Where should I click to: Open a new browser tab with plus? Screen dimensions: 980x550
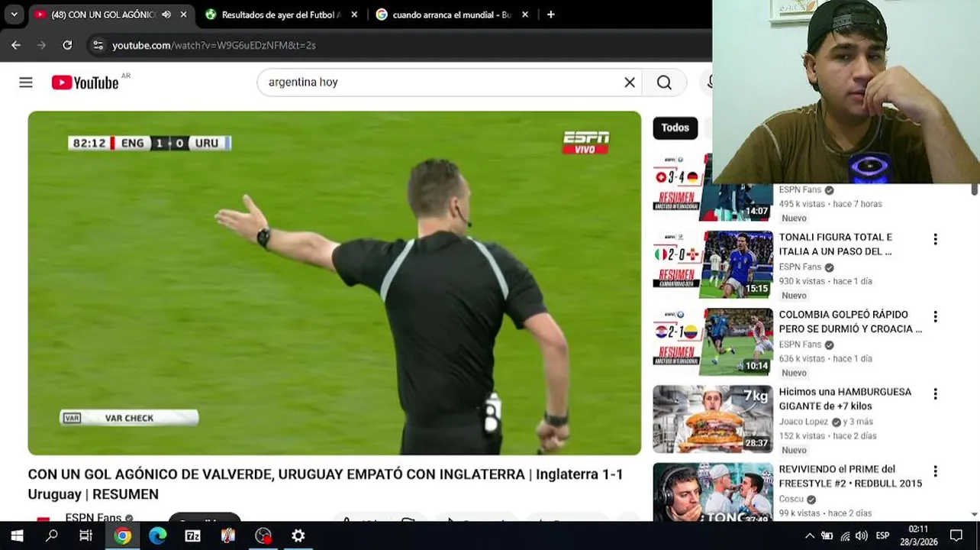[x=550, y=15]
